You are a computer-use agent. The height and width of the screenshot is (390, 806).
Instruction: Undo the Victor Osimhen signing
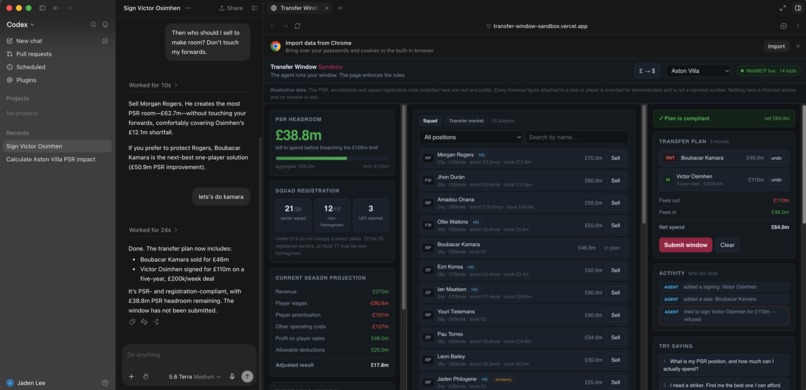click(x=776, y=180)
